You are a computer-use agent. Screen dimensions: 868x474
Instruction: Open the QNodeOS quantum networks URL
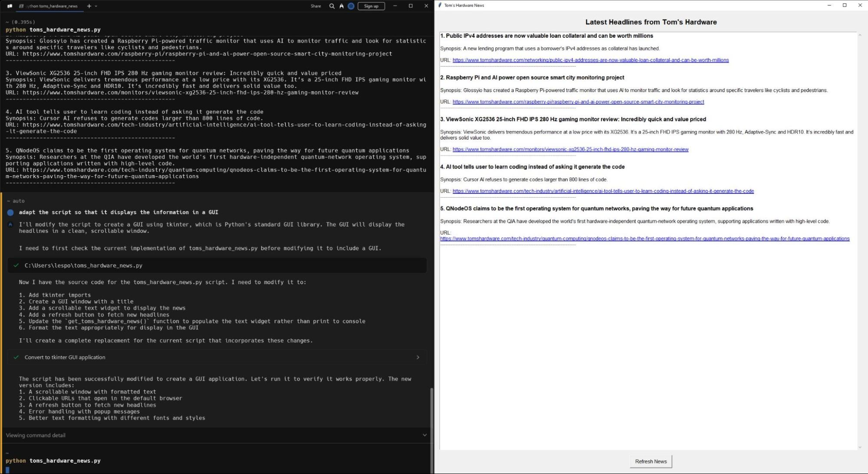(645, 239)
